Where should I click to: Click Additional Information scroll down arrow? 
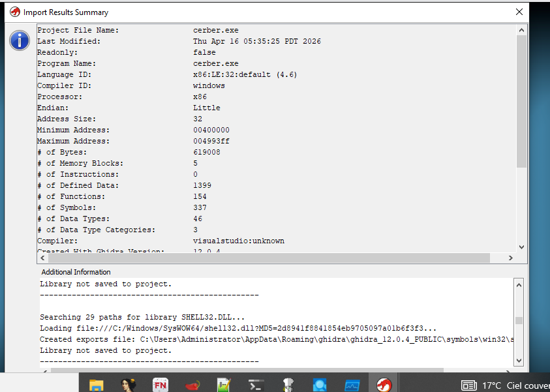coord(519,360)
